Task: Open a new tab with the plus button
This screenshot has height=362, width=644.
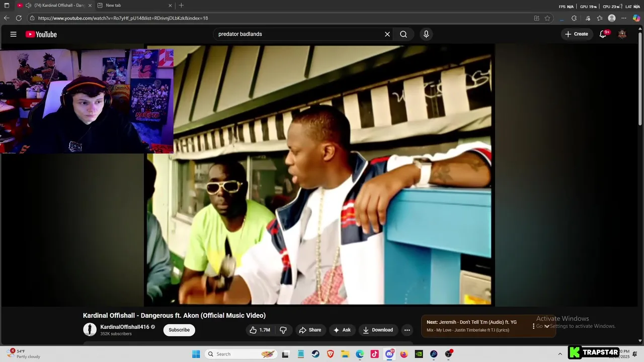Action: (x=181, y=6)
